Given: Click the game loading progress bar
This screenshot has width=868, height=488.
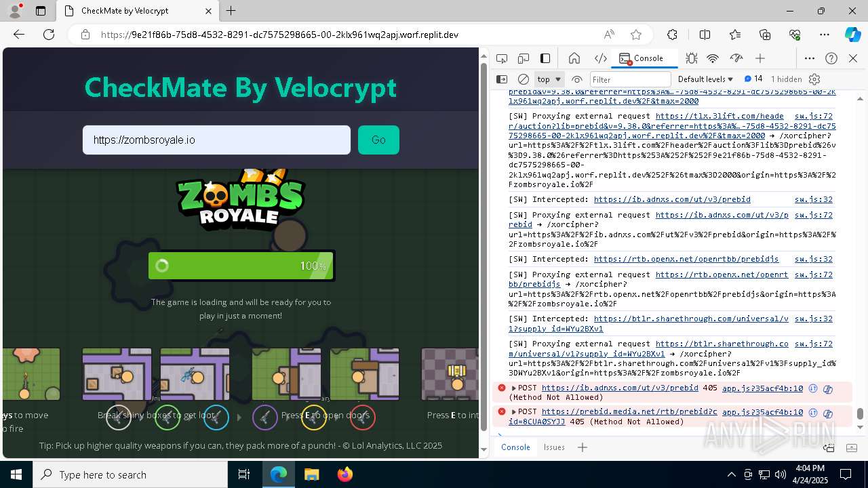Looking at the screenshot, I should (241, 266).
